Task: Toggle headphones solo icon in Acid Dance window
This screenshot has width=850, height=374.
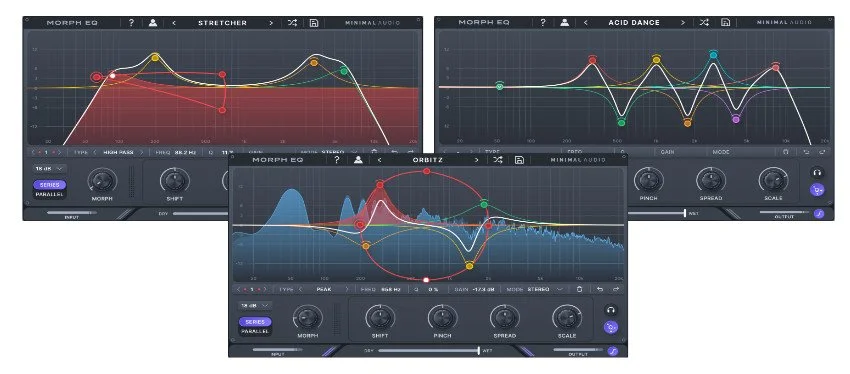Action: [x=817, y=173]
